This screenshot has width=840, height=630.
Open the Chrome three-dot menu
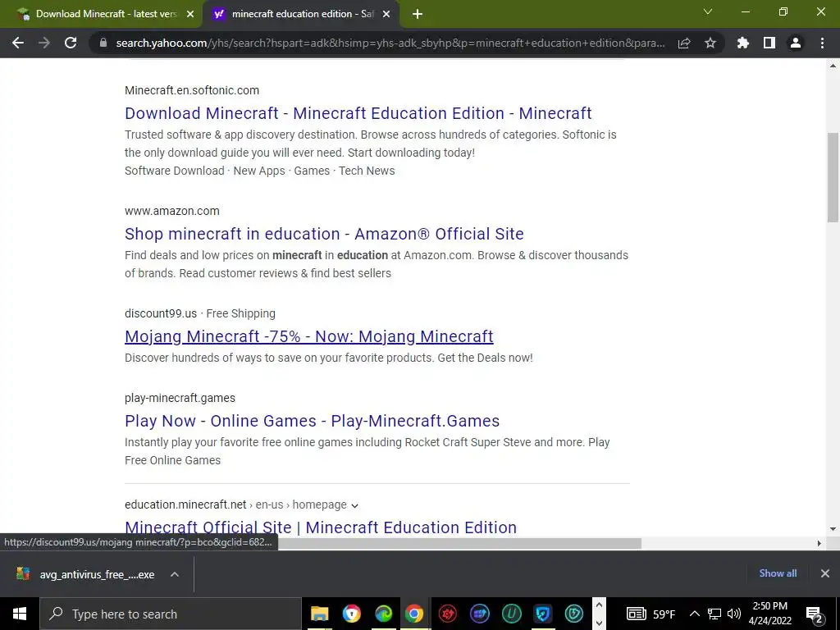click(822, 43)
